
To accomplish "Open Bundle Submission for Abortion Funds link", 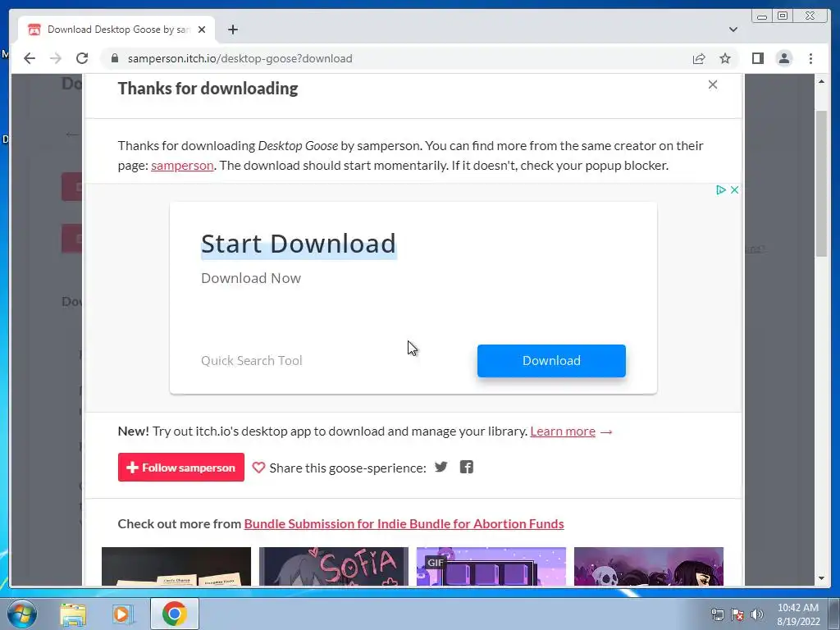I will (x=404, y=524).
